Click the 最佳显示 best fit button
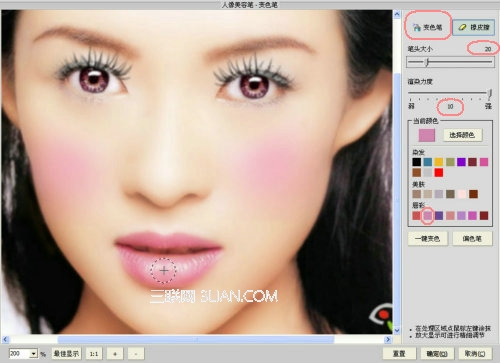 (x=66, y=354)
